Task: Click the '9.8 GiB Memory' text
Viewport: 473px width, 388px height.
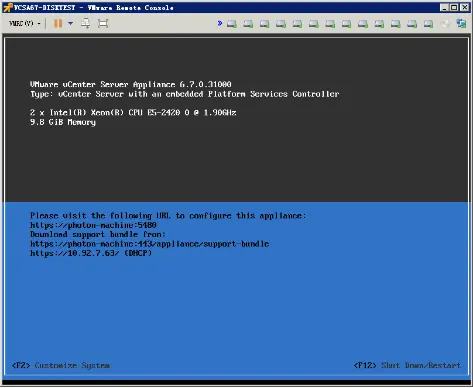Action: (x=63, y=122)
